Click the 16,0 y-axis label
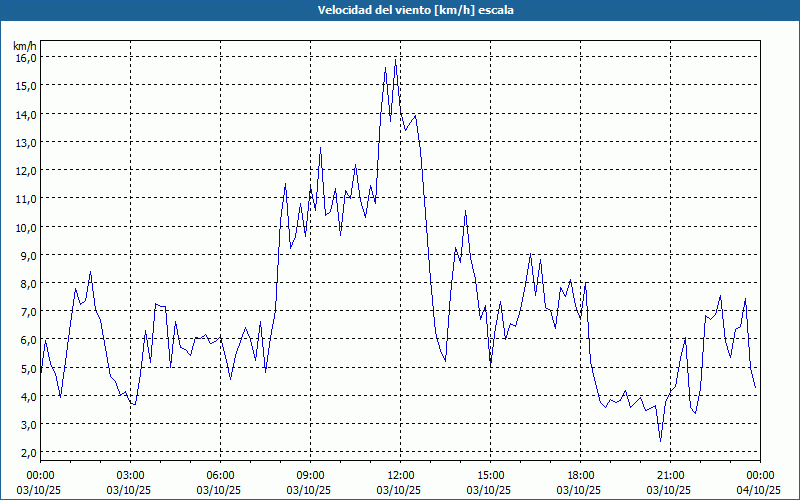 tap(25, 58)
